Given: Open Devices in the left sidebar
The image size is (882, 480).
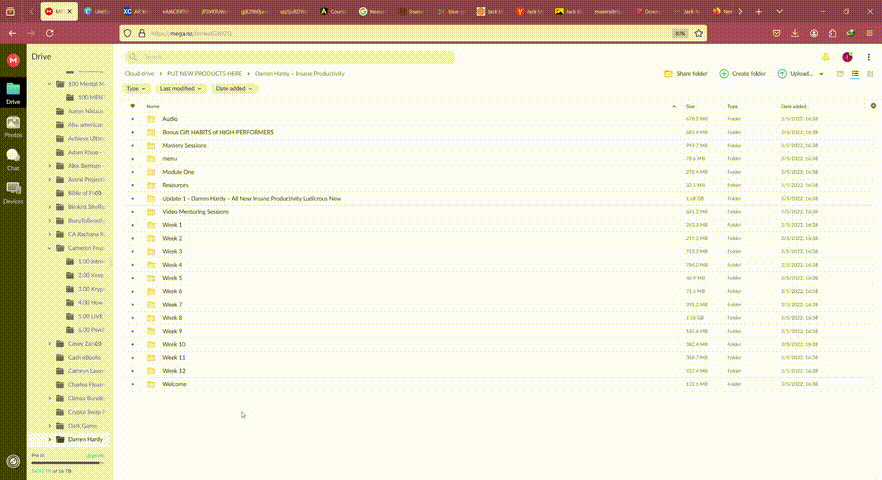Looking at the screenshot, I should tap(13, 192).
